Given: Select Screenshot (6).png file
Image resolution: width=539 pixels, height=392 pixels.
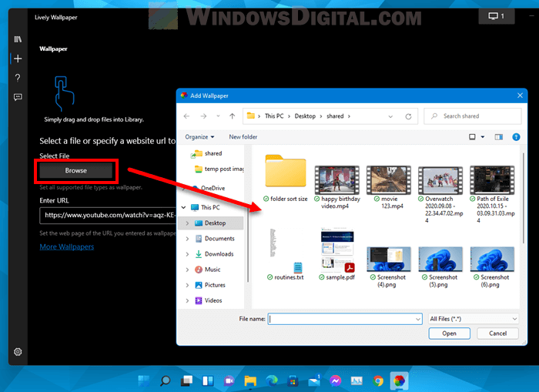Looking at the screenshot, I should [x=492, y=267].
